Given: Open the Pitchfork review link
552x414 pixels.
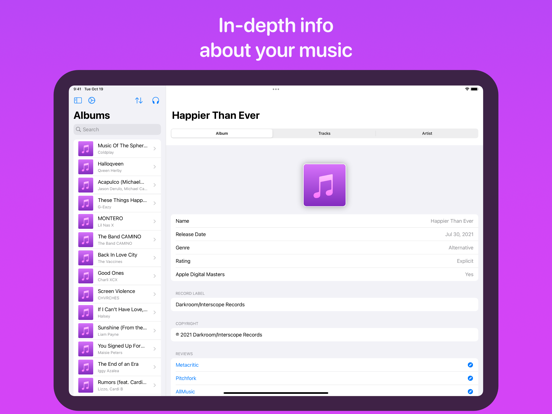Looking at the screenshot, I should (186, 378).
